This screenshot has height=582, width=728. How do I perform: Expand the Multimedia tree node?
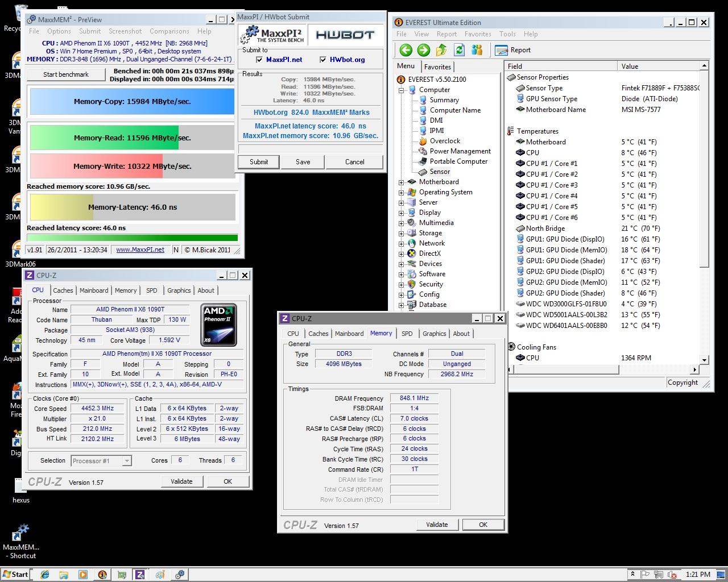click(x=401, y=223)
